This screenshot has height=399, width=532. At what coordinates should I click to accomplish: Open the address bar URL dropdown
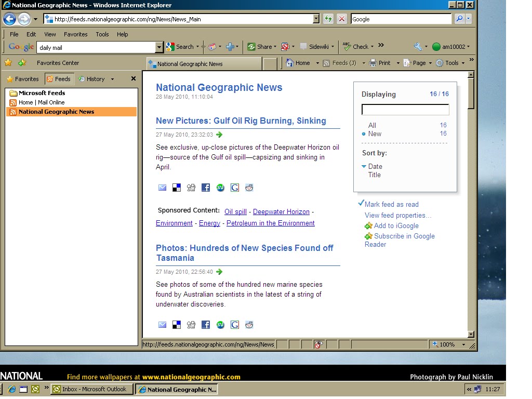pyautogui.click(x=316, y=19)
